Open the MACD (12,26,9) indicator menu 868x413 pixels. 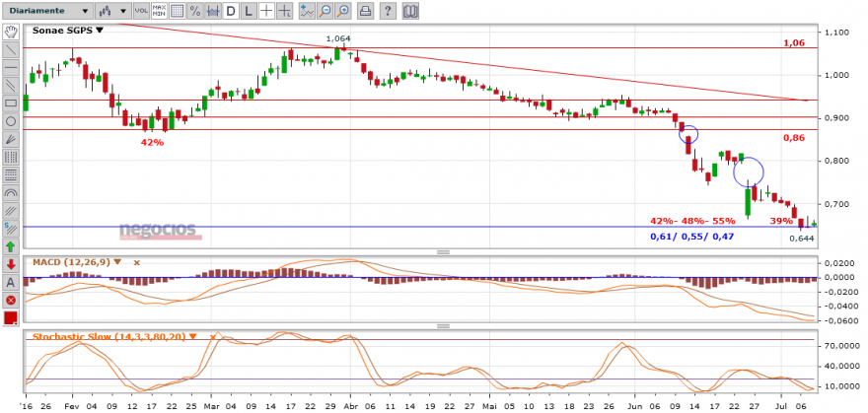coord(77,262)
